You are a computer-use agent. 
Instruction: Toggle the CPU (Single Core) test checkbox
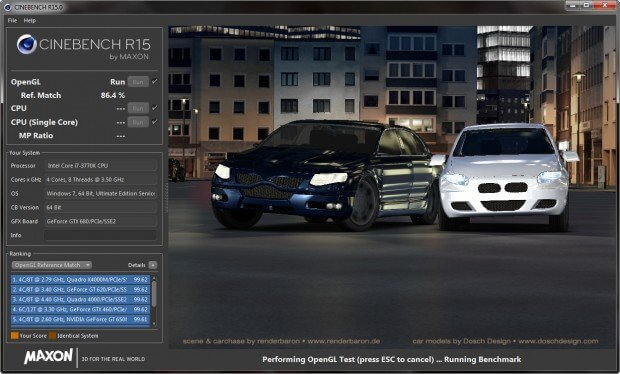155,121
